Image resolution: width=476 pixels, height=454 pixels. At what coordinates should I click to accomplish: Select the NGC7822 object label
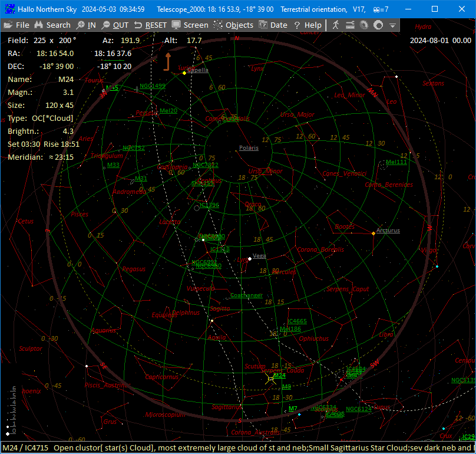[x=206, y=165]
